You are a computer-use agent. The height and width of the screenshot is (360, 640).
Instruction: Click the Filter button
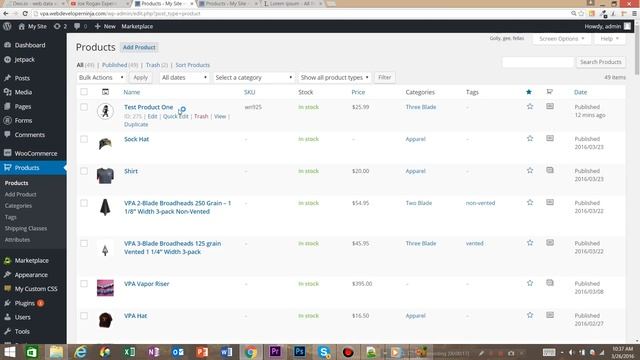[384, 77]
